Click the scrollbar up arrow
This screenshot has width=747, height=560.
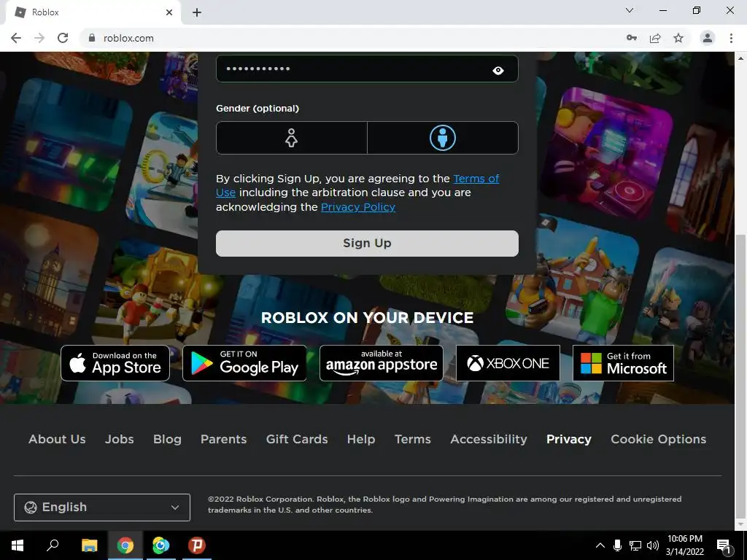(x=740, y=58)
